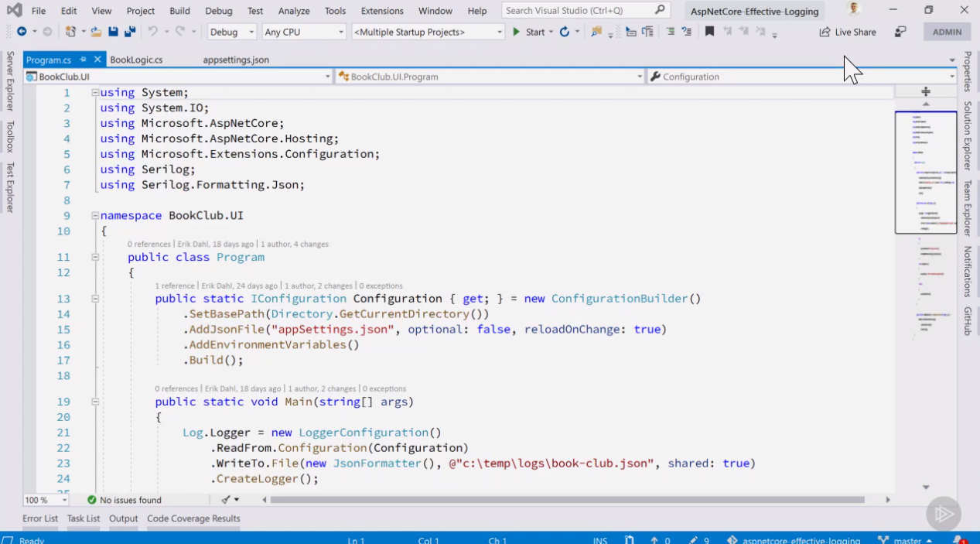The height and width of the screenshot is (544, 980).
Task: Click the Save floppy disk icon
Action: [x=113, y=32]
